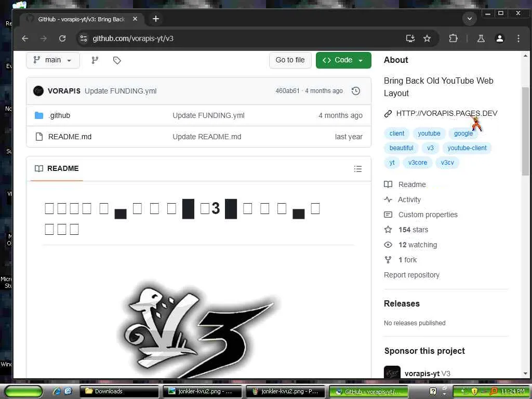
Task: Open the Chrome Labs flask icon
Action: coord(481,38)
